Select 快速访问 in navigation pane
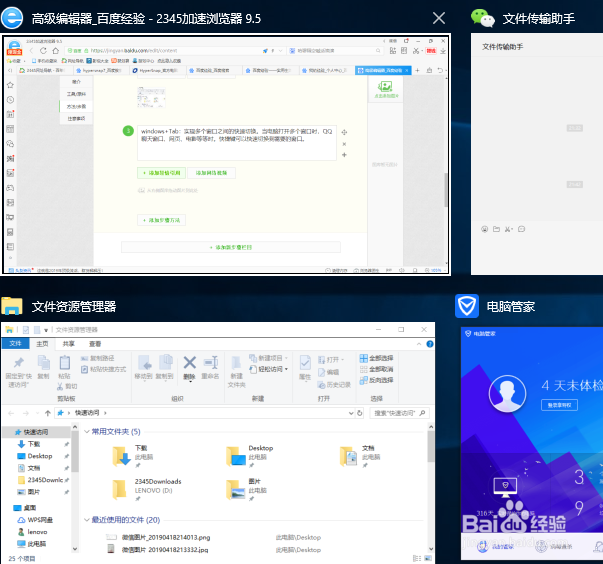The width and height of the screenshot is (603, 564). (37, 432)
